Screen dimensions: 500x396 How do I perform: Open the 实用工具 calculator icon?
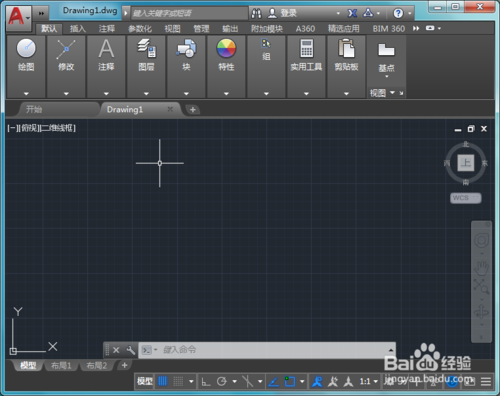click(x=306, y=48)
